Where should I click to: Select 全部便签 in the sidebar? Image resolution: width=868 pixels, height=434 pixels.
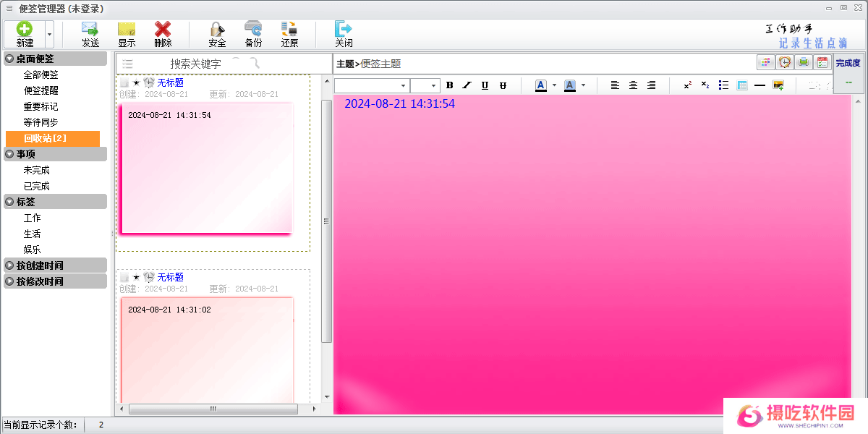pos(41,75)
